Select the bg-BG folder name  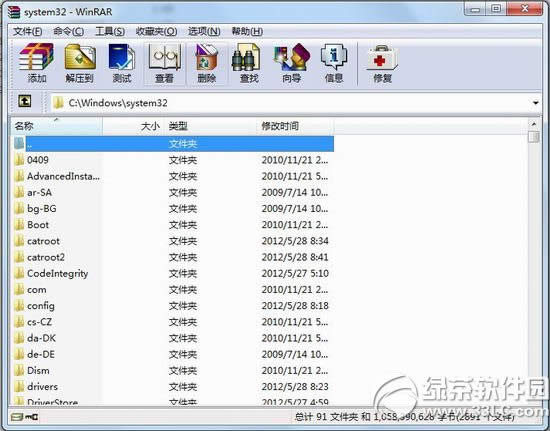coord(41,209)
